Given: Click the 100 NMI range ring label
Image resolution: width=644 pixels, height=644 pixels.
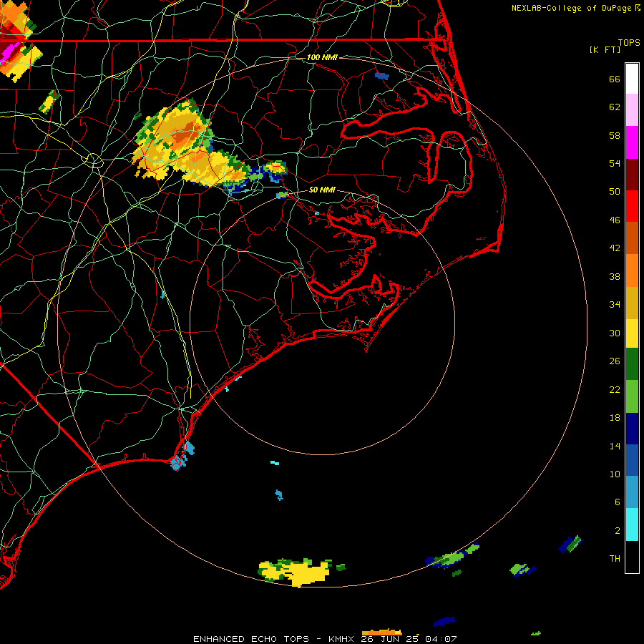Looking at the screenshot, I should point(322,57).
